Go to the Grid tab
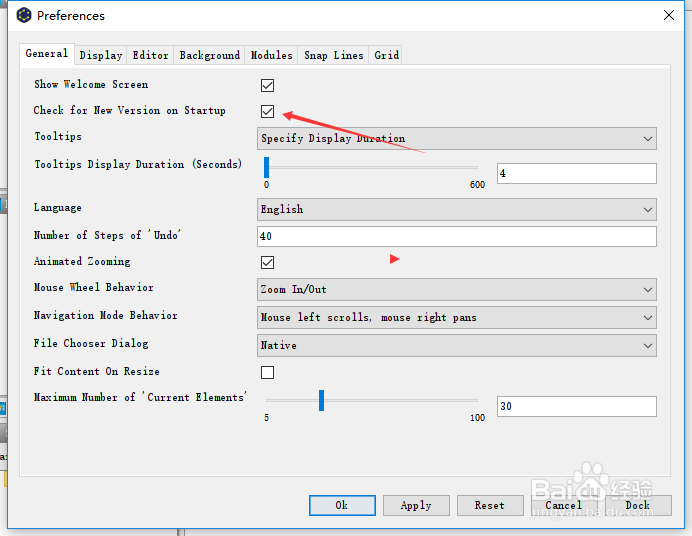Viewport: 692px width, 536px height. pyautogui.click(x=386, y=56)
